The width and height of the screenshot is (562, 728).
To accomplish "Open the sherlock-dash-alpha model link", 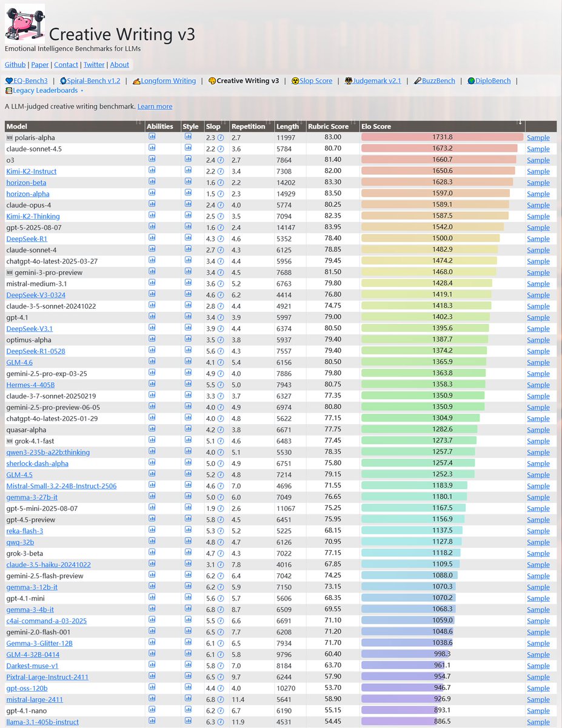I will pyautogui.click(x=37, y=463).
